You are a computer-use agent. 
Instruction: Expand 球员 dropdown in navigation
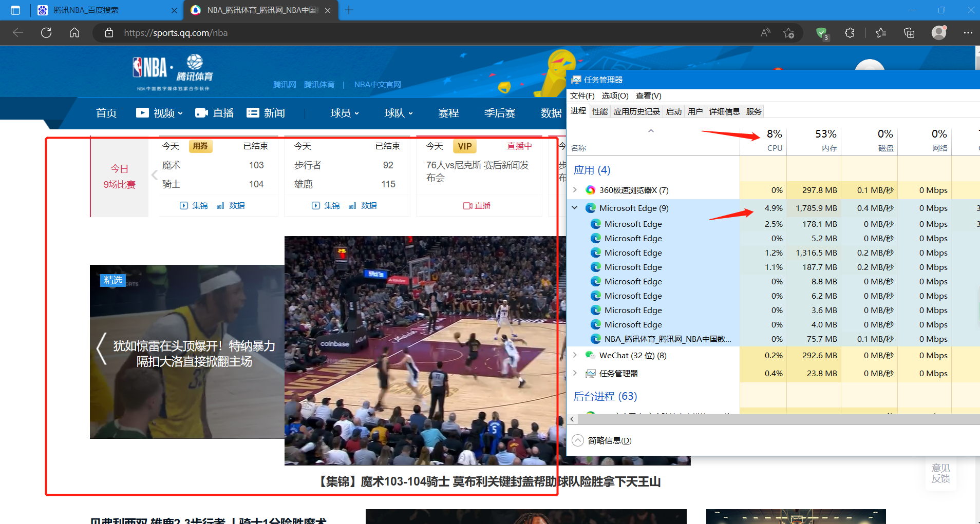pyautogui.click(x=345, y=113)
